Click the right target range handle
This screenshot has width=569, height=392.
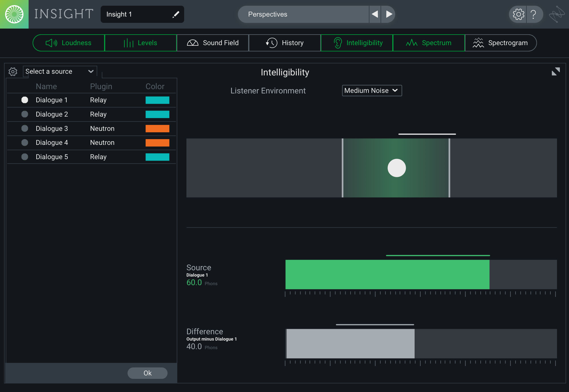[x=449, y=168]
